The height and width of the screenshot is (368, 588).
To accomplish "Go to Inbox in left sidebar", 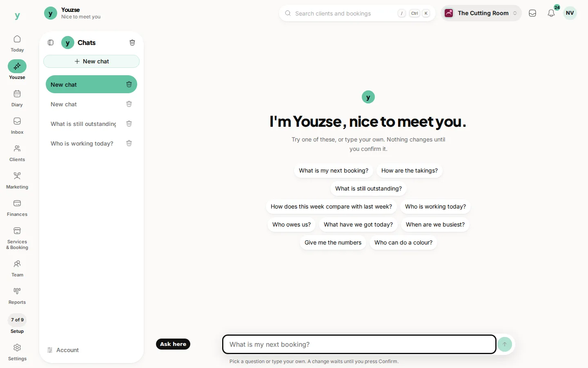I will tap(17, 126).
